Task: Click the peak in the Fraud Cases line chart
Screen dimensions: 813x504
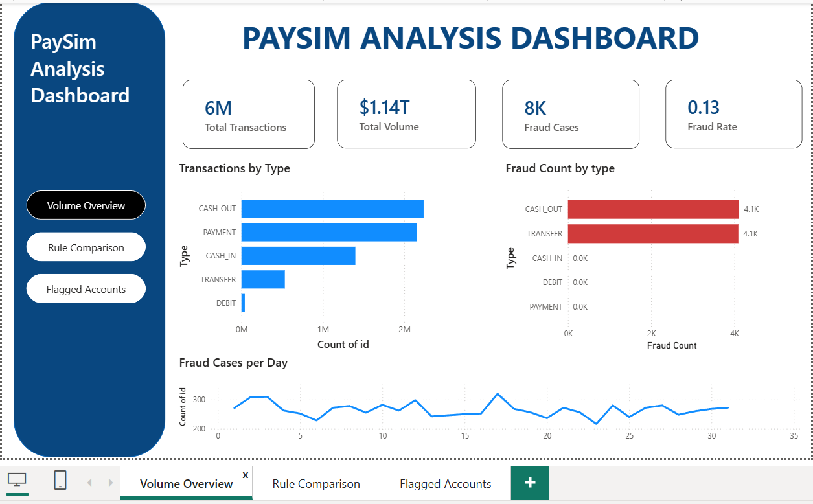Action: point(498,394)
